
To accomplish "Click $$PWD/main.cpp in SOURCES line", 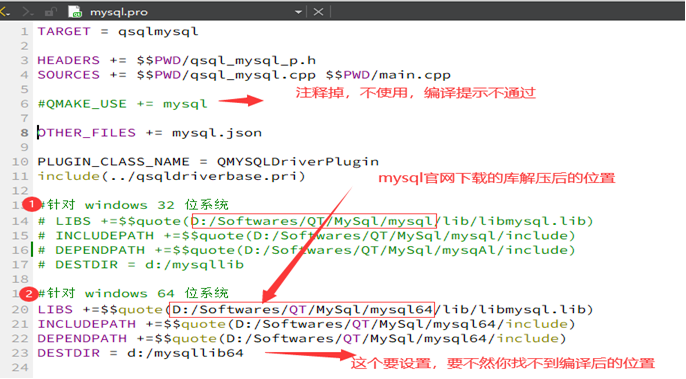I will (388, 75).
